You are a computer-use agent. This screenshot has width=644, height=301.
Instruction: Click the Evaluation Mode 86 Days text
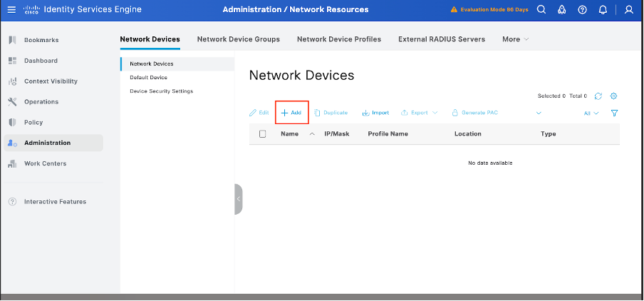[x=494, y=9]
